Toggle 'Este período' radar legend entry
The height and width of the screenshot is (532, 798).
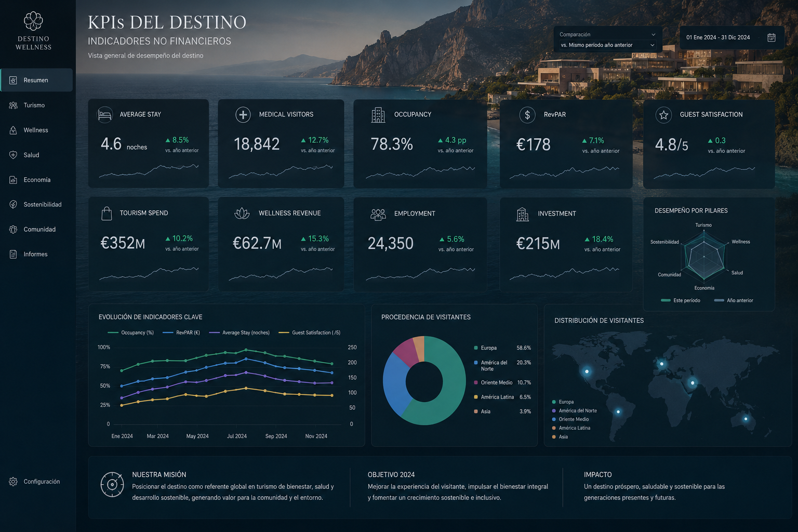pyautogui.click(x=681, y=300)
